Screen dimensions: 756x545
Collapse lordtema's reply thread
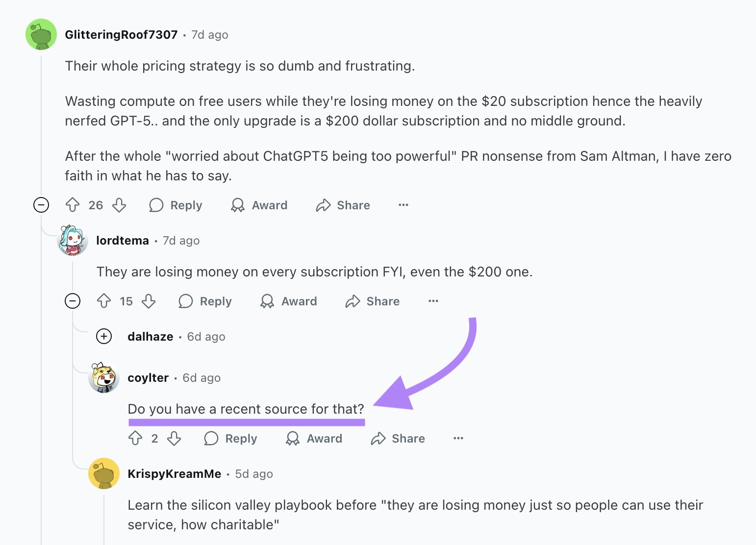73,301
